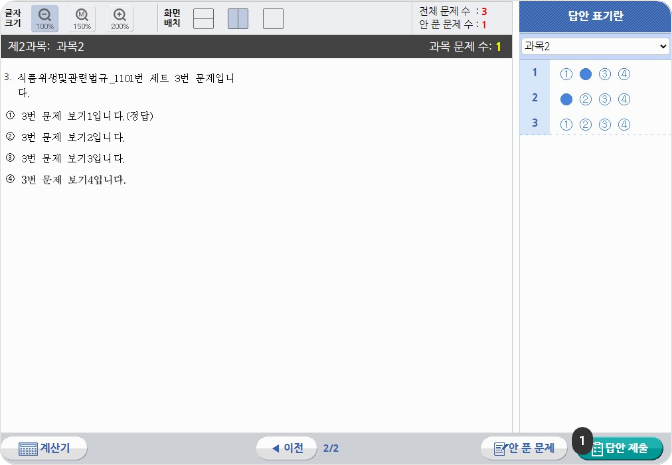The image size is (672, 465).
Task: Set font size to 200% zoom
Action: (x=119, y=18)
